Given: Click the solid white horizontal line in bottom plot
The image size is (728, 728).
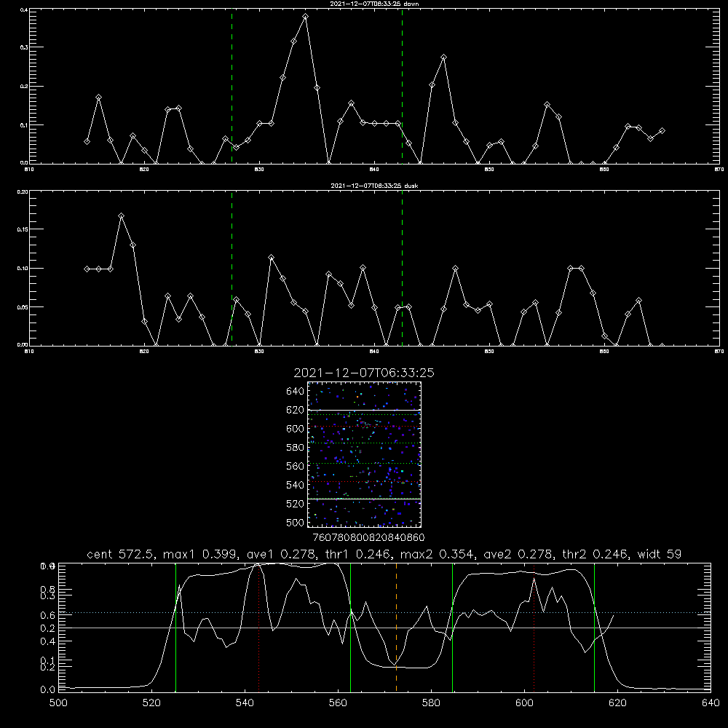Looking at the screenshot, I should (x=384, y=628).
